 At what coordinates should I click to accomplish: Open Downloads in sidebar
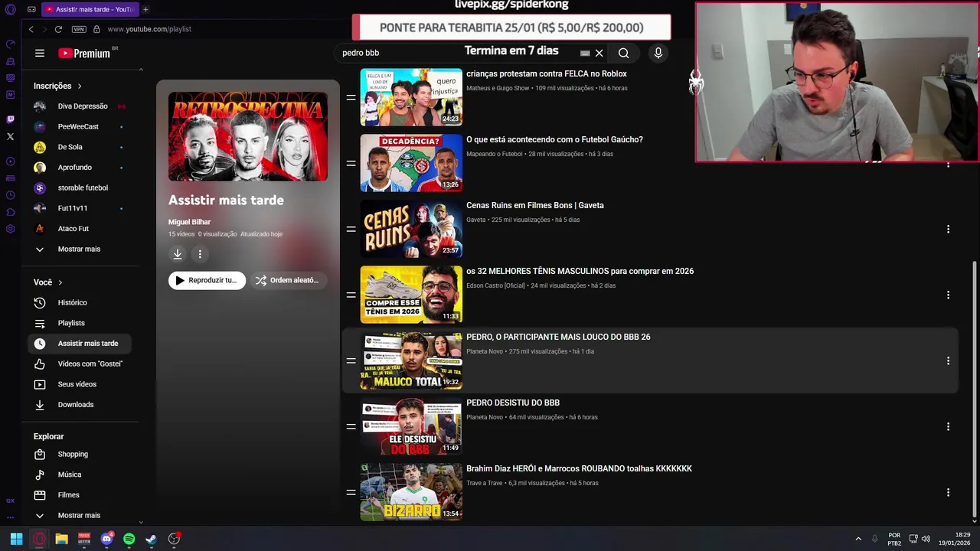coord(80,404)
